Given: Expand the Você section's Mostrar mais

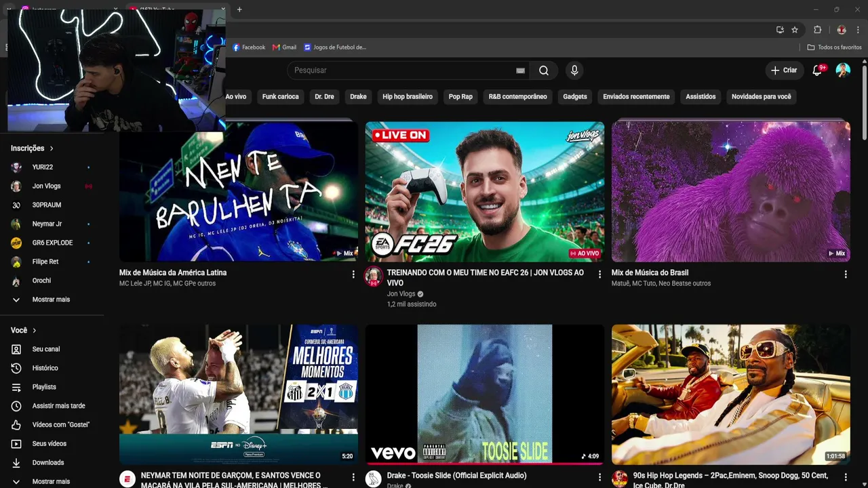Looking at the screenshot, I should (51, 481).
